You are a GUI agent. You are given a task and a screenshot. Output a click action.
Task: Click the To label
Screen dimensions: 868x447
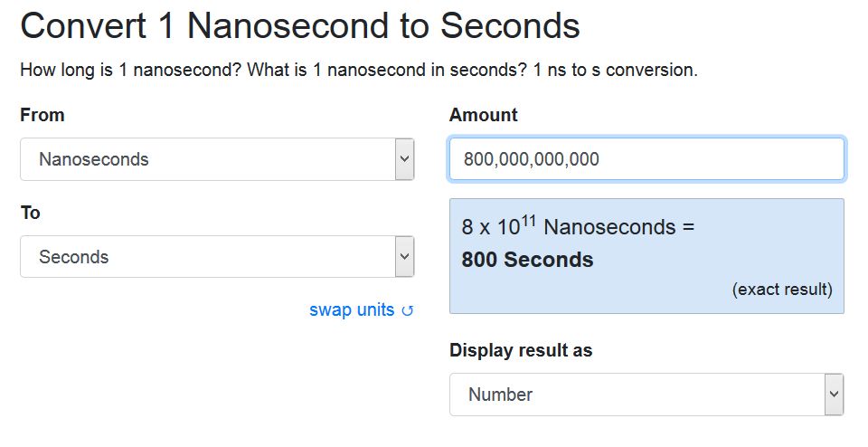click(31, 212)
